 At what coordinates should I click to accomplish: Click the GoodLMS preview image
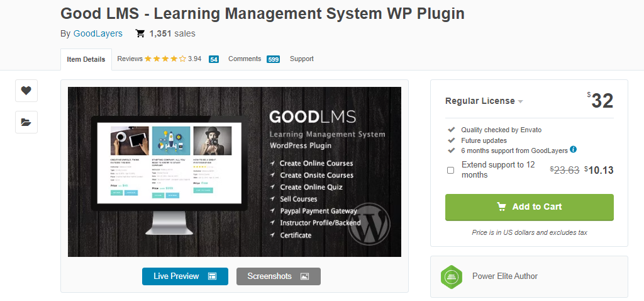click(235, 172)
